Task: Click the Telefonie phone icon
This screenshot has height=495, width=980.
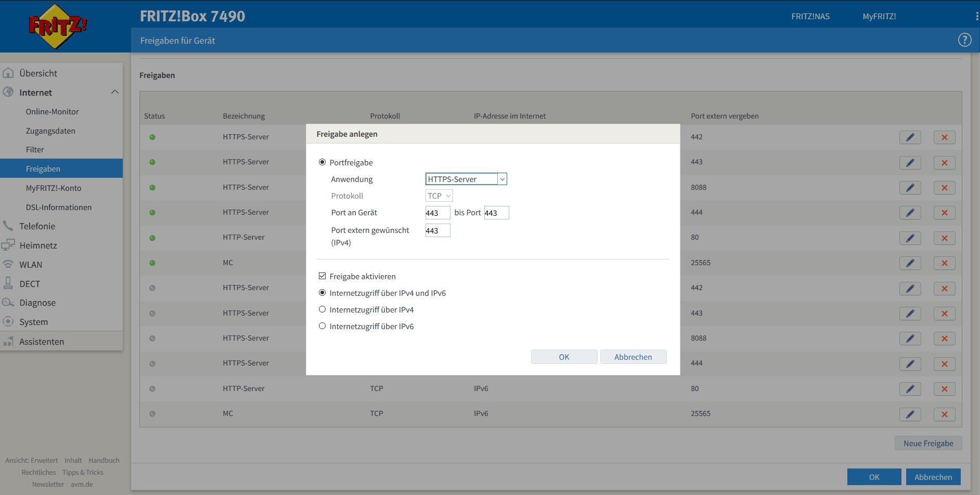Action: tap(8, 226)
